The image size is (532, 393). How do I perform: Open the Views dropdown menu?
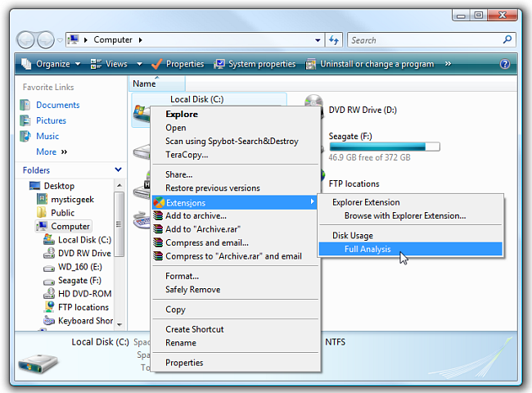(x=109, y=64)
